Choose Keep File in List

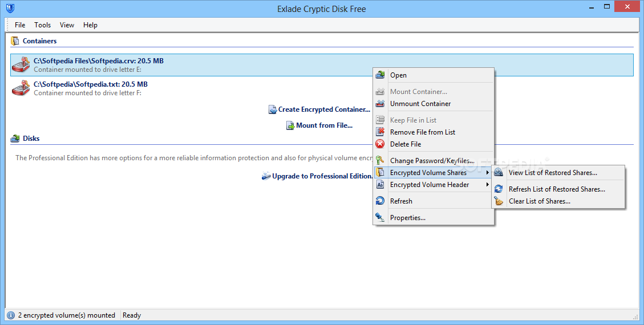point(434,120)
